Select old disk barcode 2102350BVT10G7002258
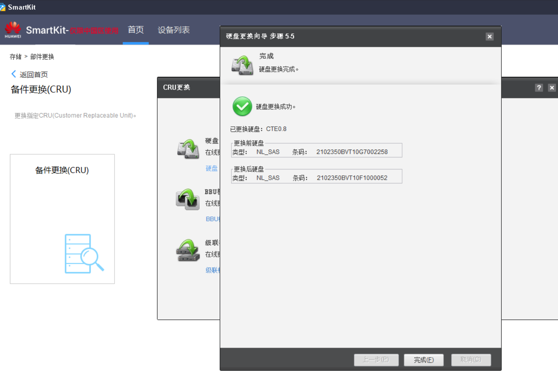 (x=352, y=152)
